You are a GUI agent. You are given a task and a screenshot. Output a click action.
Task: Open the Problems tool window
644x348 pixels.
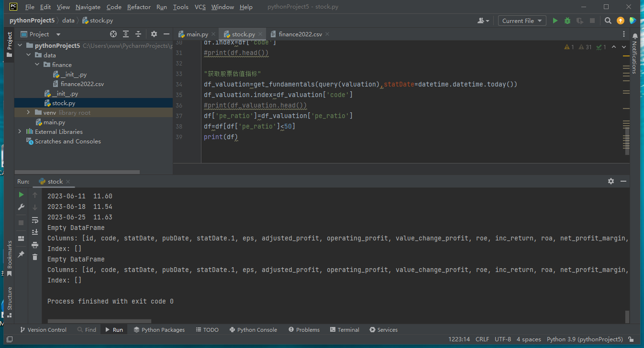point(304,330)
